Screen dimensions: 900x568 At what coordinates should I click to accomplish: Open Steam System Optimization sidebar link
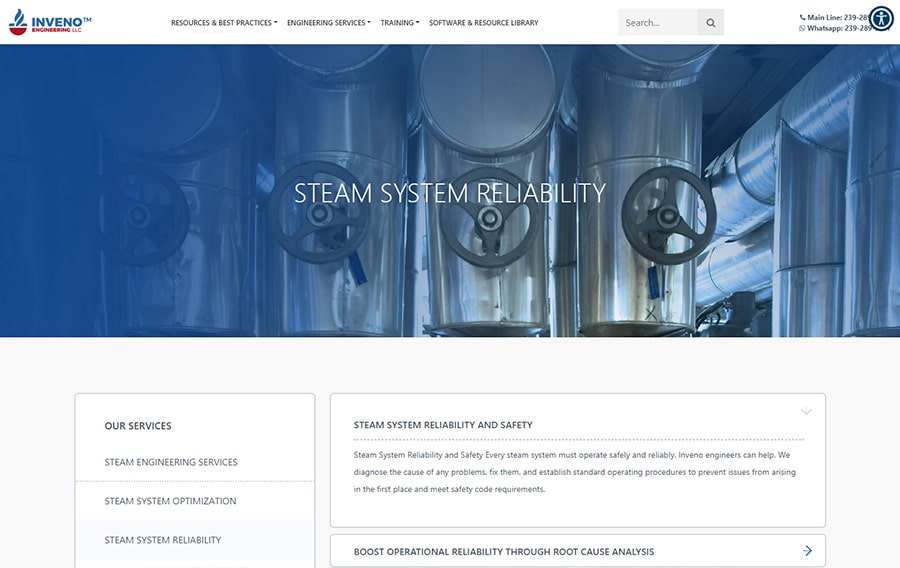170,501
